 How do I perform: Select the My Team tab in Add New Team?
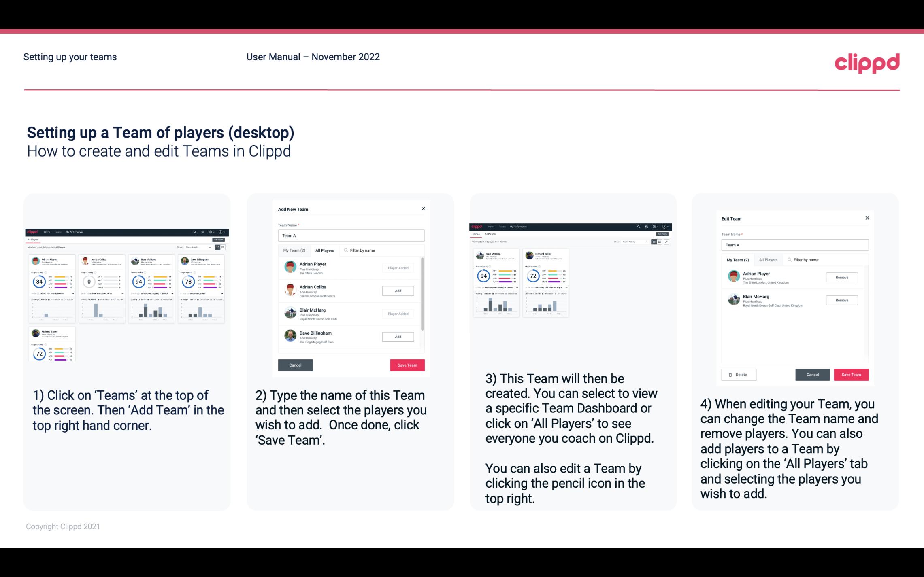294,250
